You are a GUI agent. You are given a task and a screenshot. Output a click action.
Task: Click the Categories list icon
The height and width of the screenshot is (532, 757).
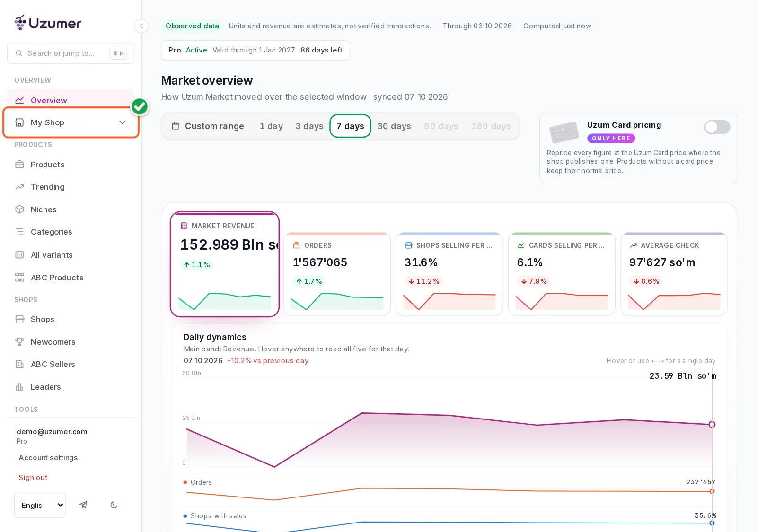tap(19, 232)
